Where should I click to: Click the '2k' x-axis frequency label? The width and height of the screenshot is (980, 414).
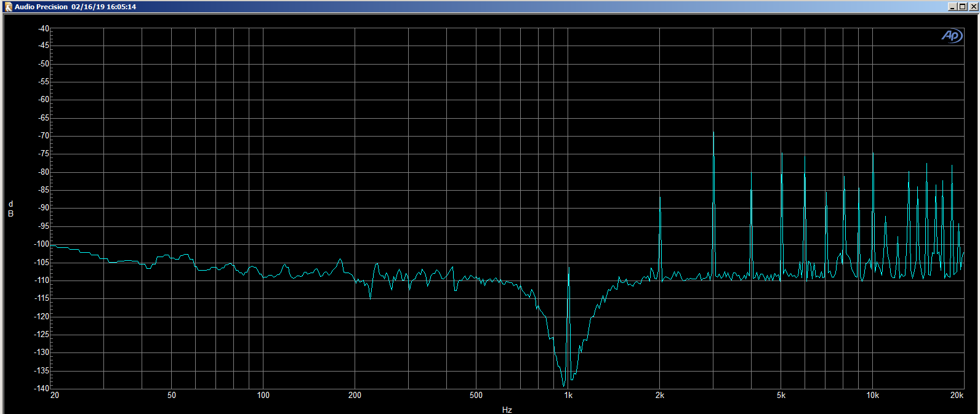(660, 395)
